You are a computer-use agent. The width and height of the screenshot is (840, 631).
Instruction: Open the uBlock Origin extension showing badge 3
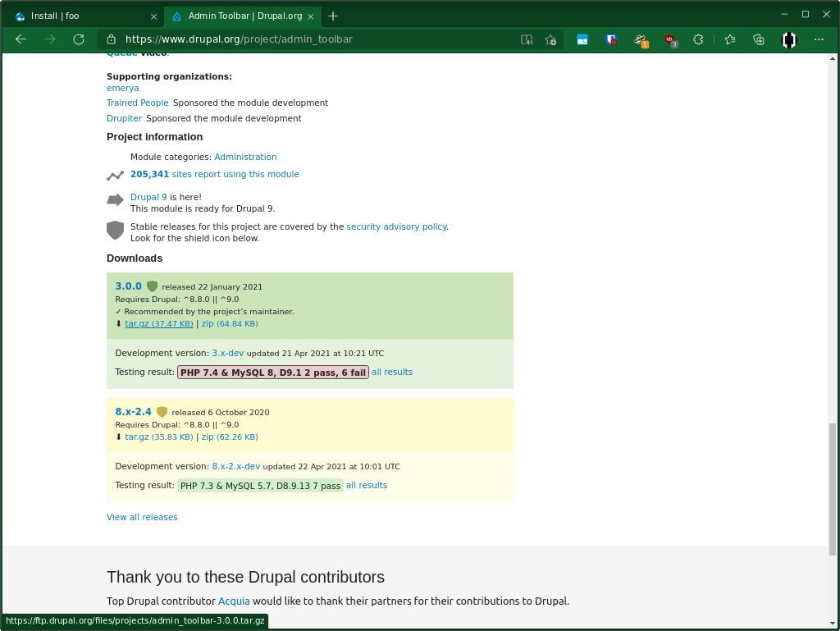tap(670, 39)
